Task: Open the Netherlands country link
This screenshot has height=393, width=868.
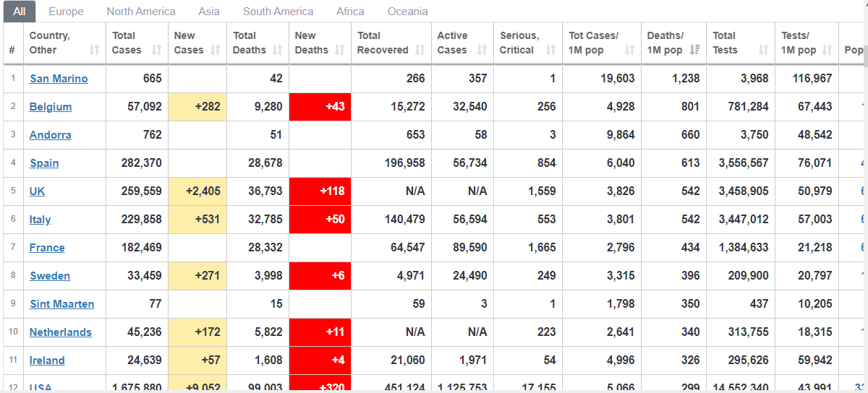Action: (61, 332)
